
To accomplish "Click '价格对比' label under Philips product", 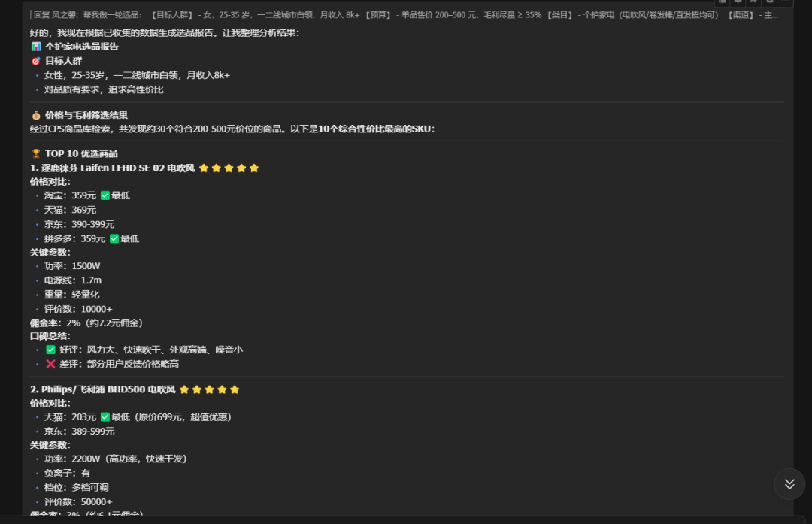I will tap(50, 404).
